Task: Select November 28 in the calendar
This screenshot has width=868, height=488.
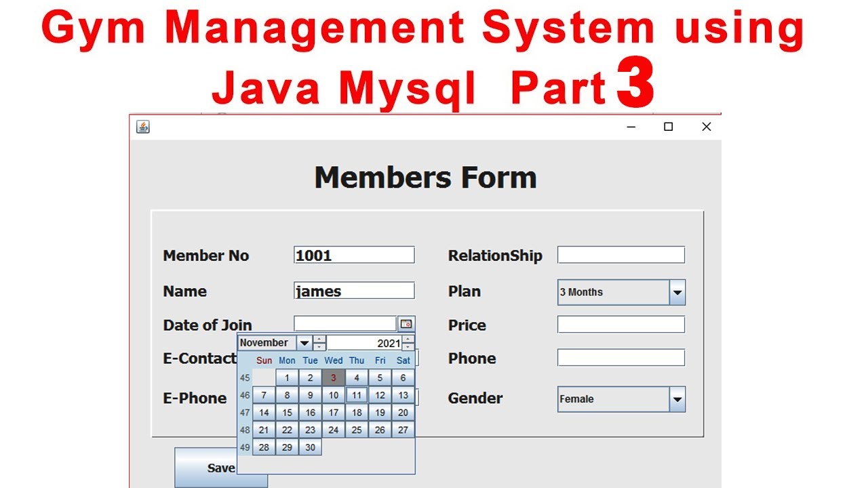Action: coord(264,447)
